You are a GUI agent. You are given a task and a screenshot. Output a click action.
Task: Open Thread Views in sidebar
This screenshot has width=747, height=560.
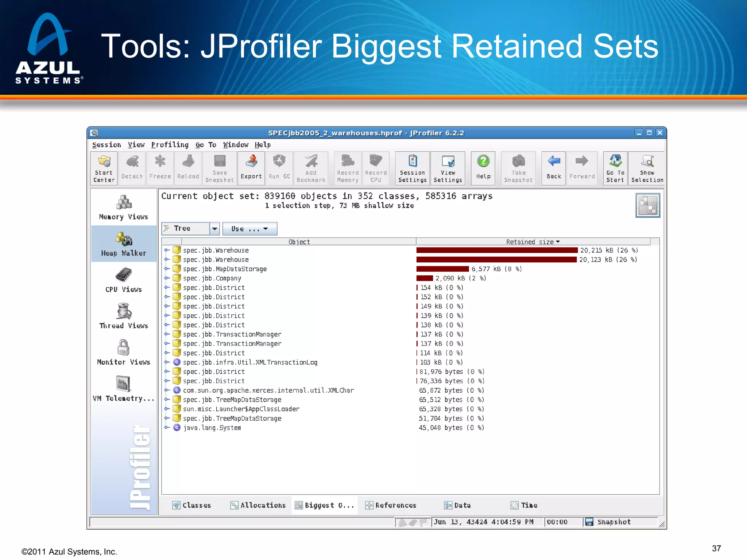124,316
